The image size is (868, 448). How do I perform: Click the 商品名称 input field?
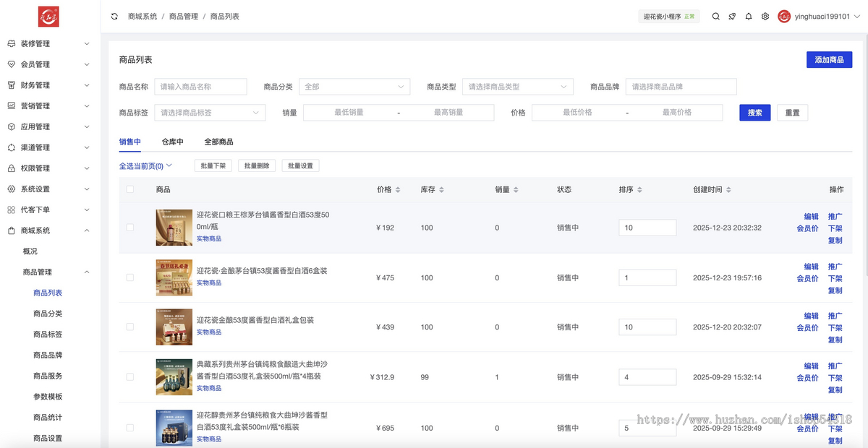point(200,87)
